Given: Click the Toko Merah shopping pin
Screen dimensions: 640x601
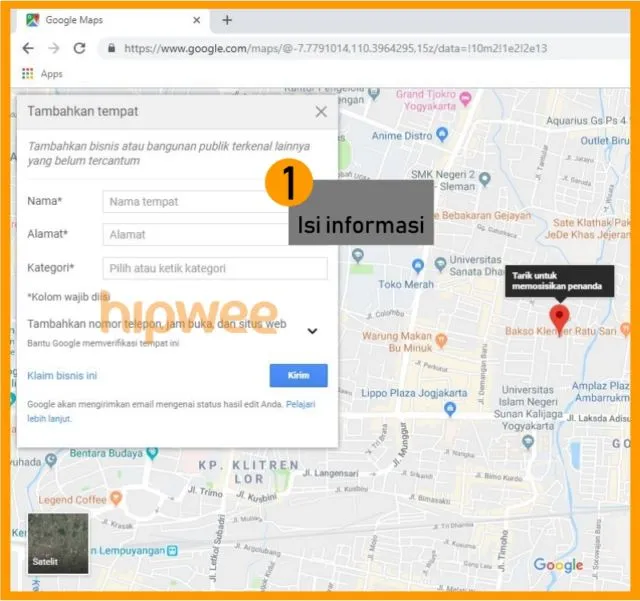Looking at the screenshot, I should click(417, 266).
